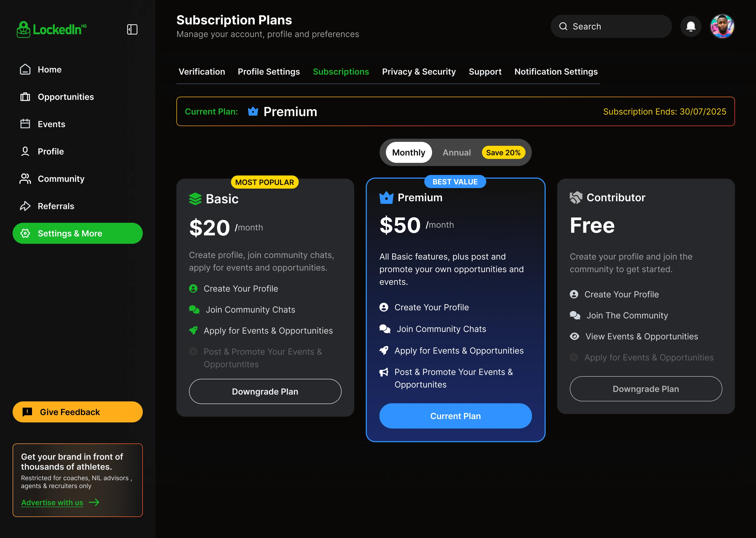Click Downgrade Plan on the Basic card

(x=265, y=391)
